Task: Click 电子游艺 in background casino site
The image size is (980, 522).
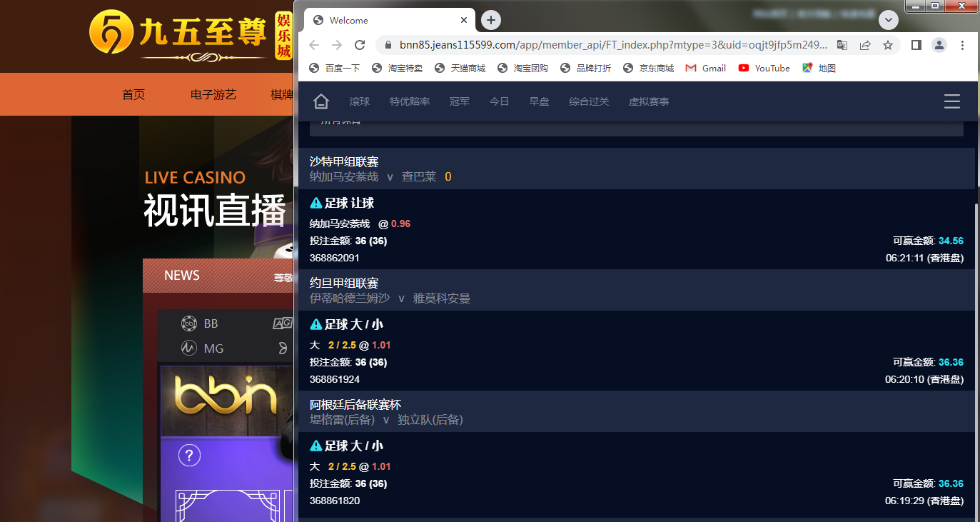Action: click(213, 94)
